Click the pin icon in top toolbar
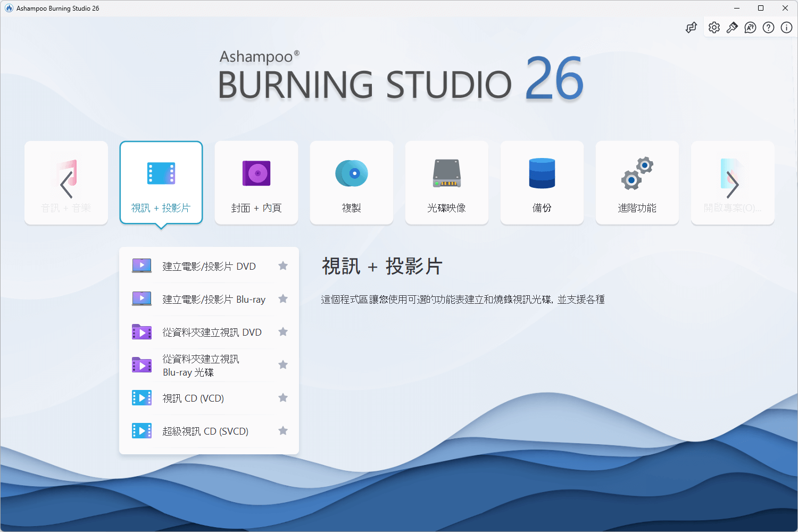This screenshot has height=532, width=798. 732,28
